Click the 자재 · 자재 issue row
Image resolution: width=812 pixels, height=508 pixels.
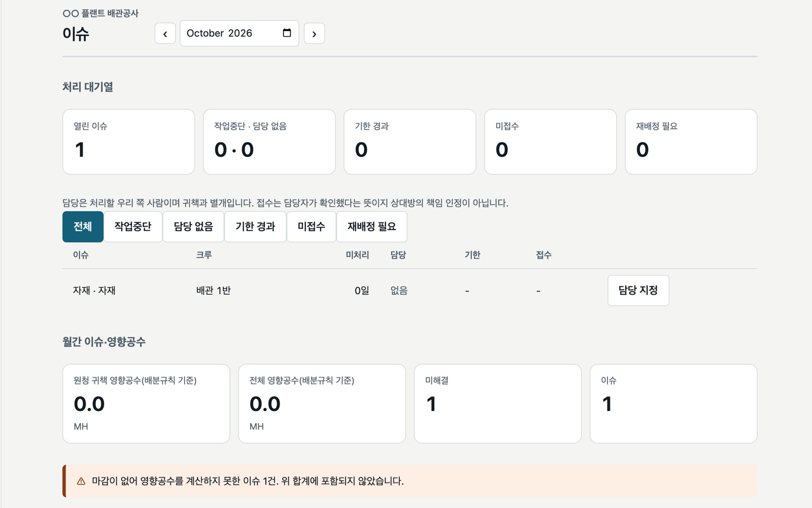point(410,291)
